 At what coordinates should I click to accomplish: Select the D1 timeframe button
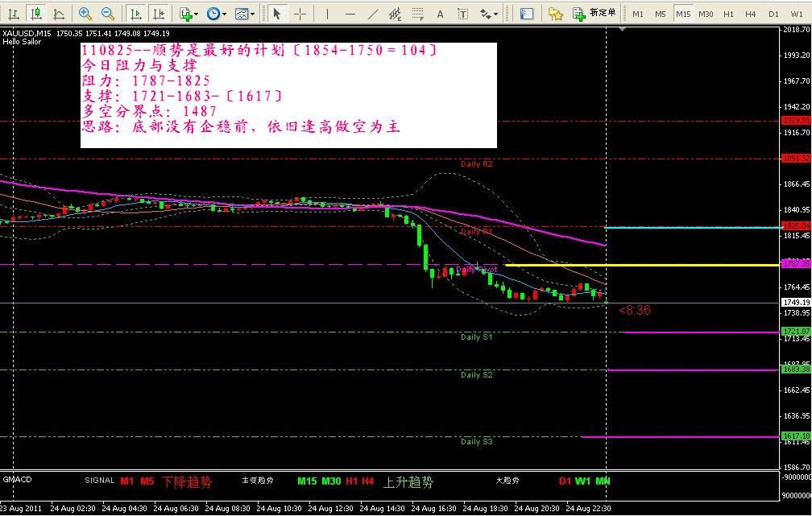[x=773, y=14]
